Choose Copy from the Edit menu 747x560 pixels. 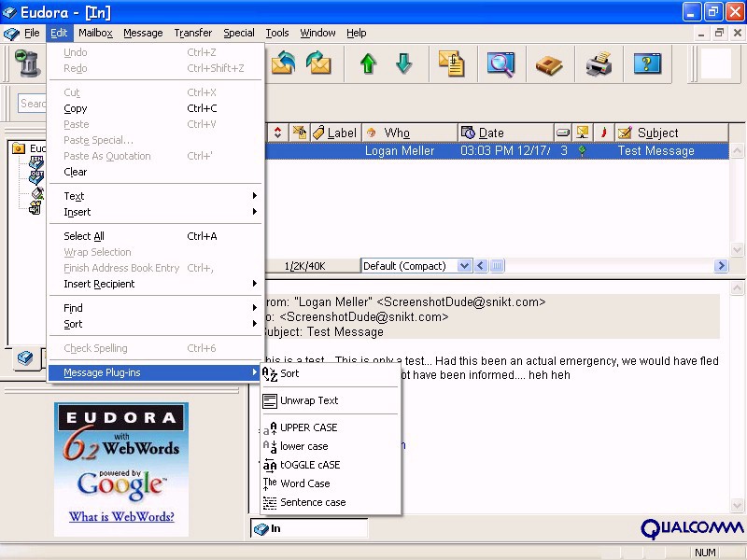(155, 108)
